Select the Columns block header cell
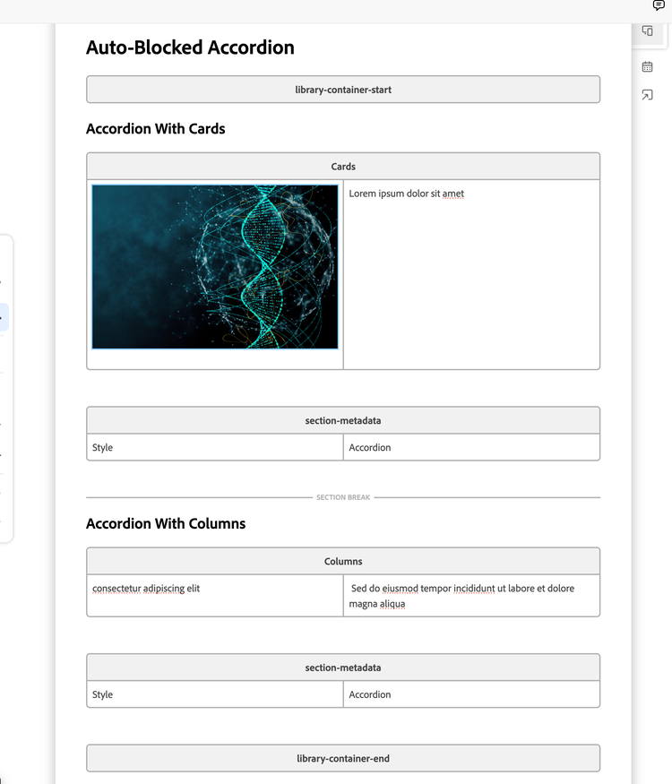The height and width of the screenshot is (784, 672). (343, 561)
